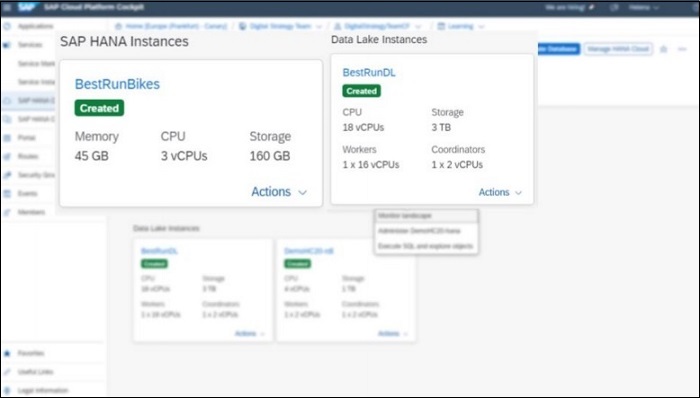The height and width of the screenshot is (398, 700).
Task: Click the icon beside the Manage HANA Cloud button
Action: (664, 49)
